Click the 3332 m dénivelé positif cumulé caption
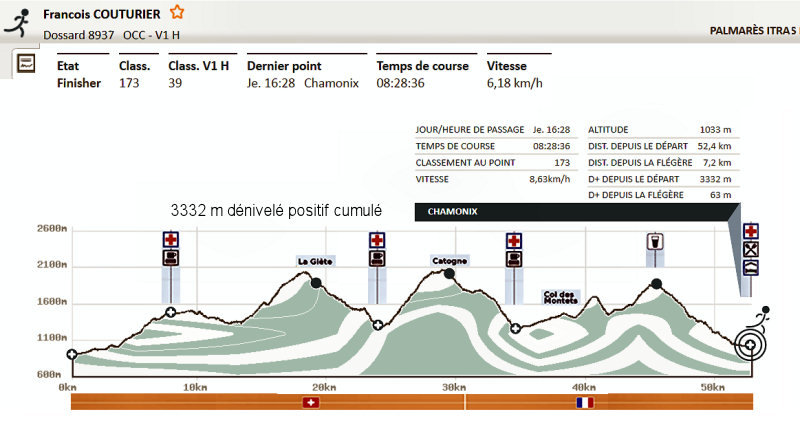 276,210
